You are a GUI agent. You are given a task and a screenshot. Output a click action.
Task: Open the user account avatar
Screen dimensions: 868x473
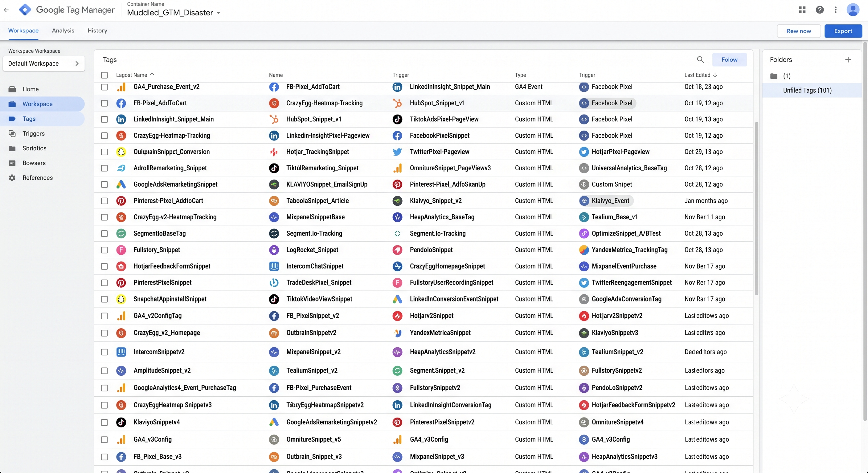pos(853,10)
